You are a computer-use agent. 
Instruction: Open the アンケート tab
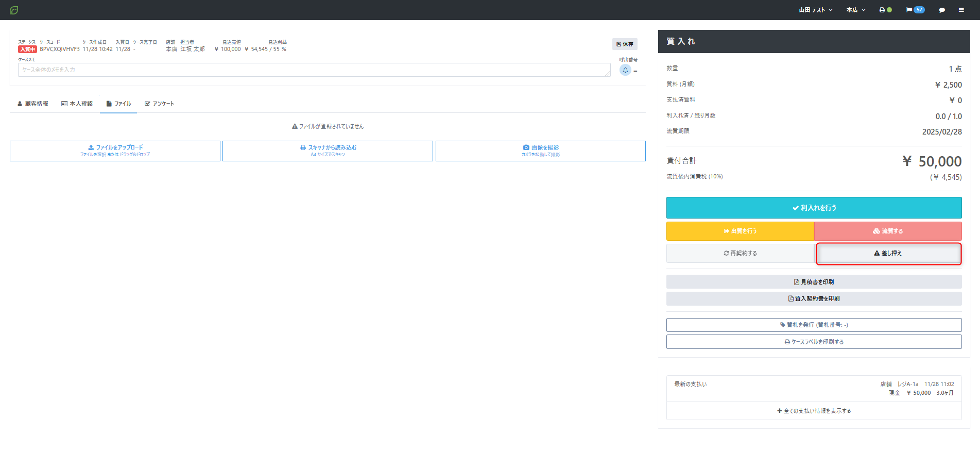point(159,104)
